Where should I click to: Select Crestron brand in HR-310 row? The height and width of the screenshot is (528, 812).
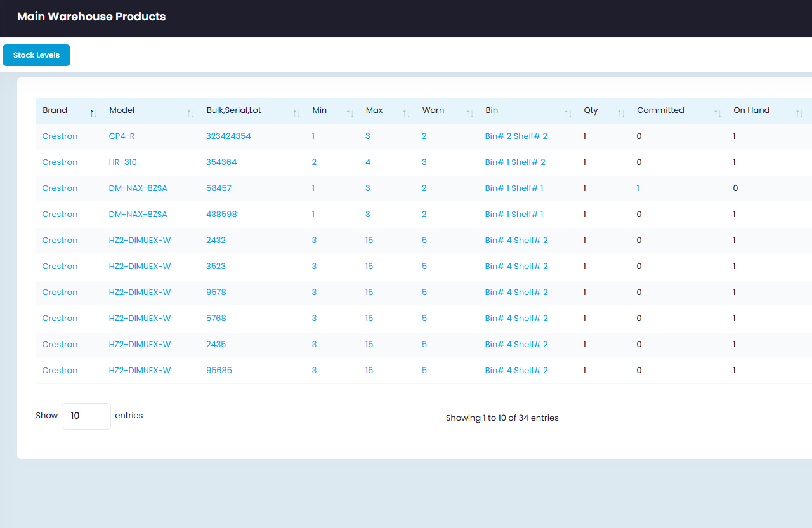tap(60, 162)
